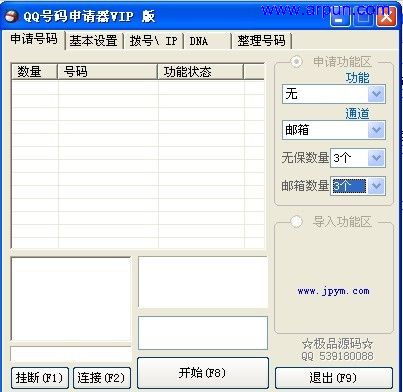Screen dimensions: 403x392
Task: Click the upper text box right of log box
Action: point(203,282)
